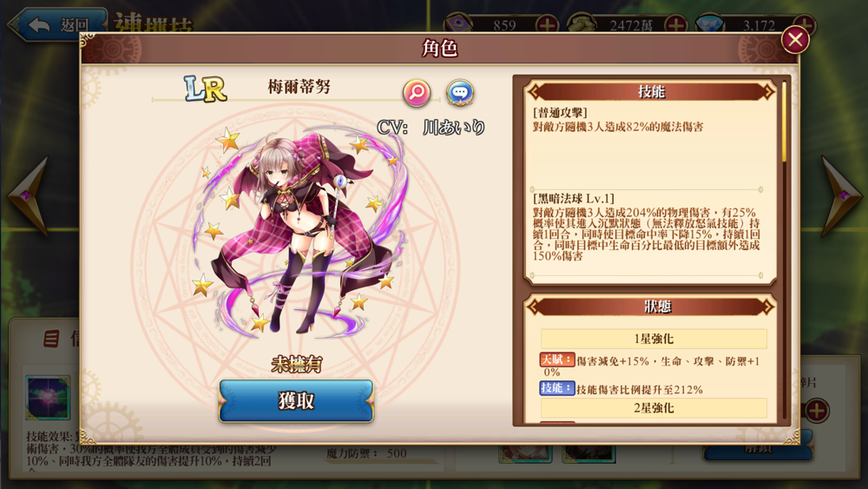
Task: Select the 狀態 status panel header
Action: [651, 307]
